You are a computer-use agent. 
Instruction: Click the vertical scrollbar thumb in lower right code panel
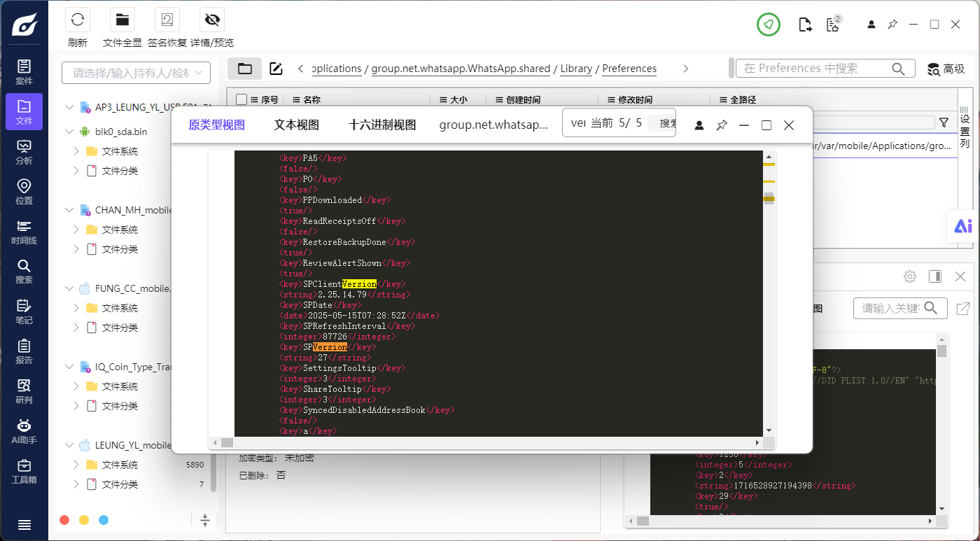tap(941, 351)
